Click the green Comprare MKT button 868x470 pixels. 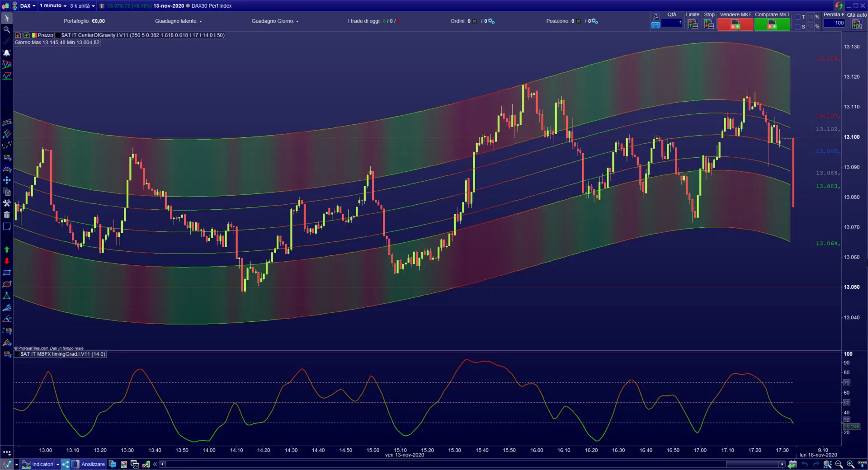tap(772, 25)
